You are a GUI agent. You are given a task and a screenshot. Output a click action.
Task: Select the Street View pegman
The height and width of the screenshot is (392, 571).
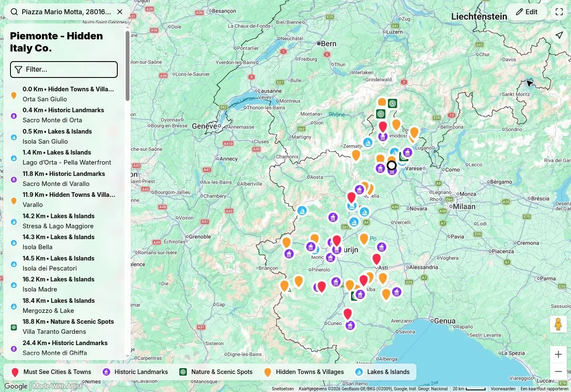[558, 324]
